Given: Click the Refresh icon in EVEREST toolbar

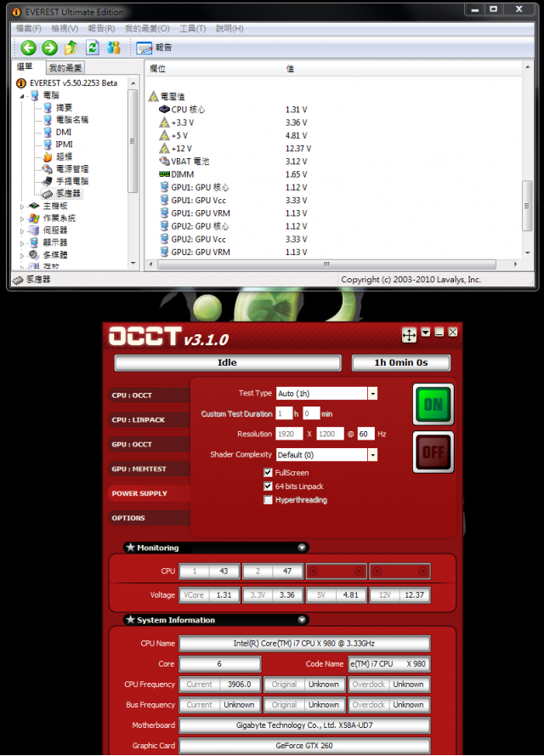Looking at the screenshot, I should tap(93, 48).
